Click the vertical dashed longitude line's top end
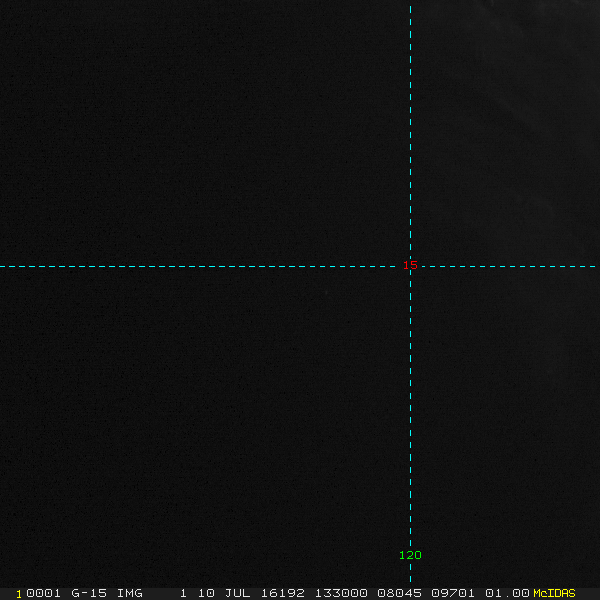 click(x=410, y=4)
